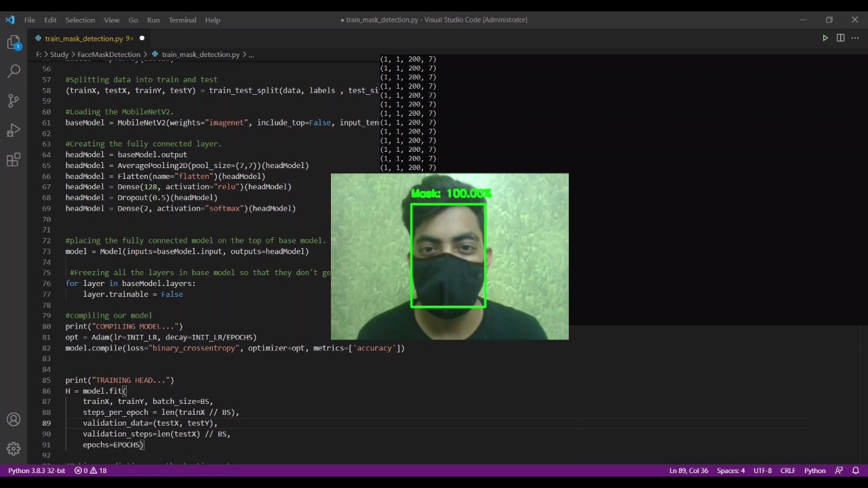
Task: Open More Actions ellipsis menu
Action: click(855, 38)
